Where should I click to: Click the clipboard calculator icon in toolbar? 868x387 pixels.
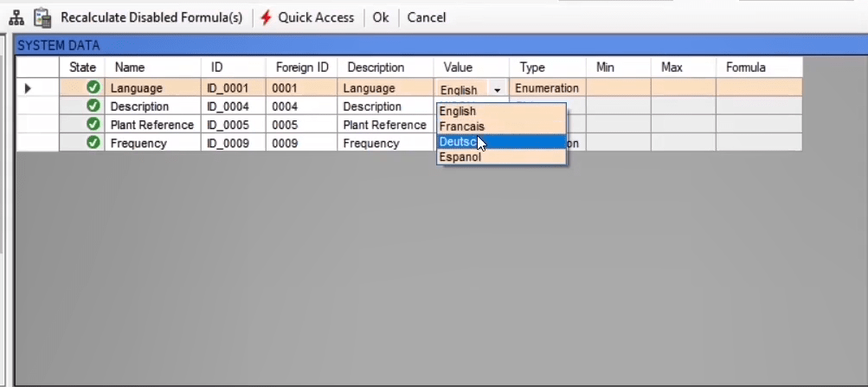tap(42, 17)
